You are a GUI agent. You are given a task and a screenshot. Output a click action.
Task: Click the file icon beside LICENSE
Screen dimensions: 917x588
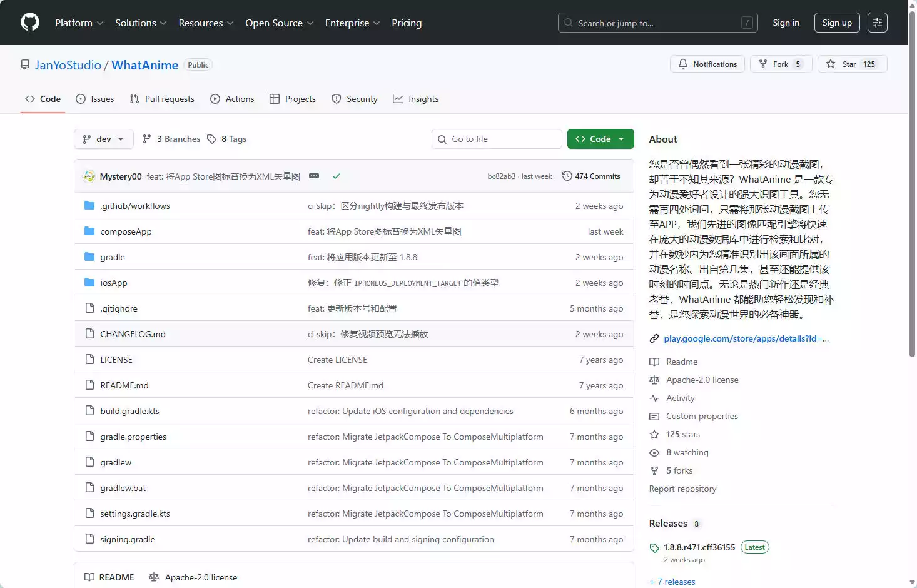pos(89,360)
